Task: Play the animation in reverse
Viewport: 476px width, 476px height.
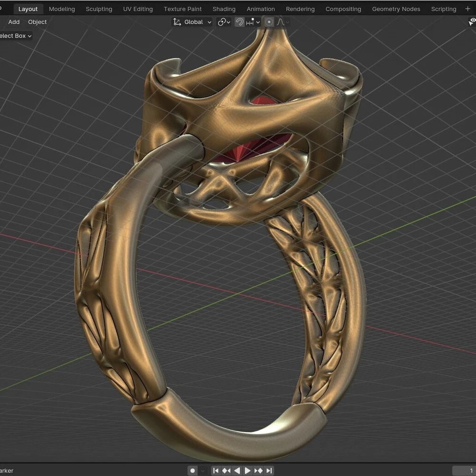Action: click(237, 471)
